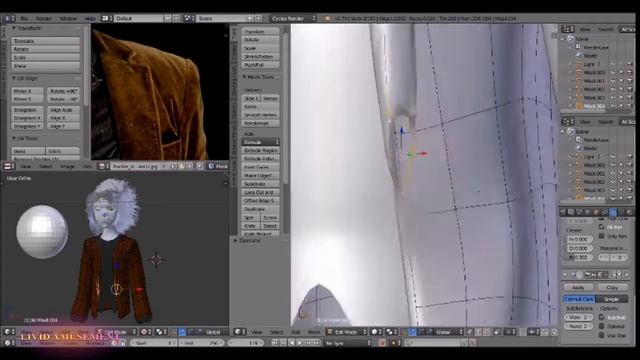Click the Apply modifier button
The image size is (640, 360).
[578, 287]
